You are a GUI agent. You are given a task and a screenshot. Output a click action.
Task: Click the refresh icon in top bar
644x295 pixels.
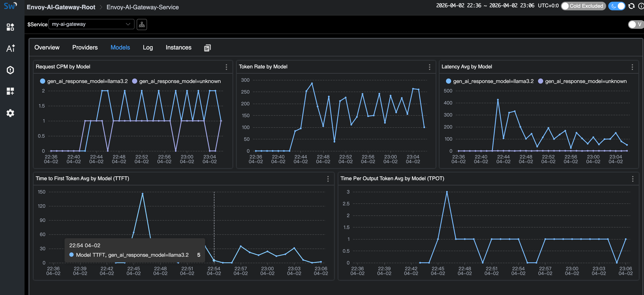[x=632, y=6]
